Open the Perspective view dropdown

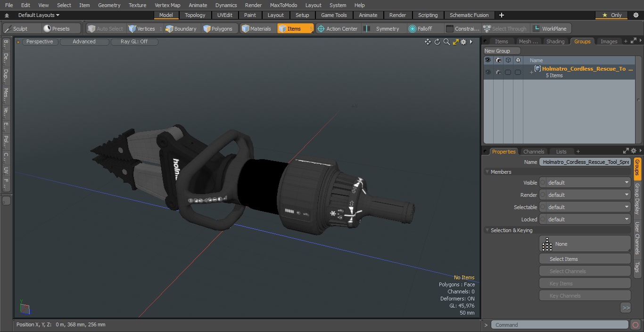tap(40, 41)
